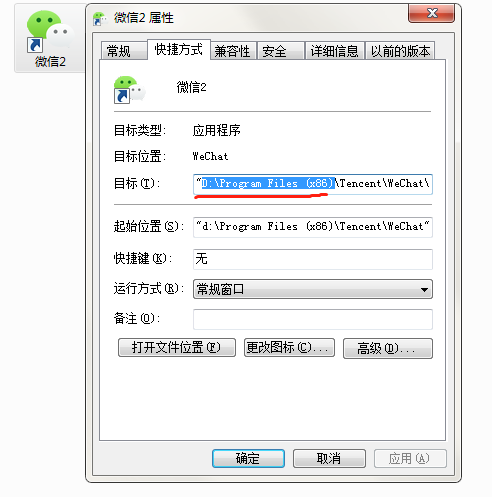Screen dimensions: 492x497
Task: Click the 取消 button
Action: tap(329, 458)
